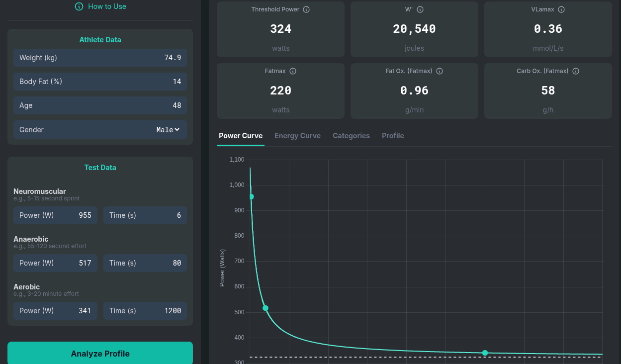621x364 pixels.
Task: Click the info icon beside Fatmax
Action: [293, 71]
